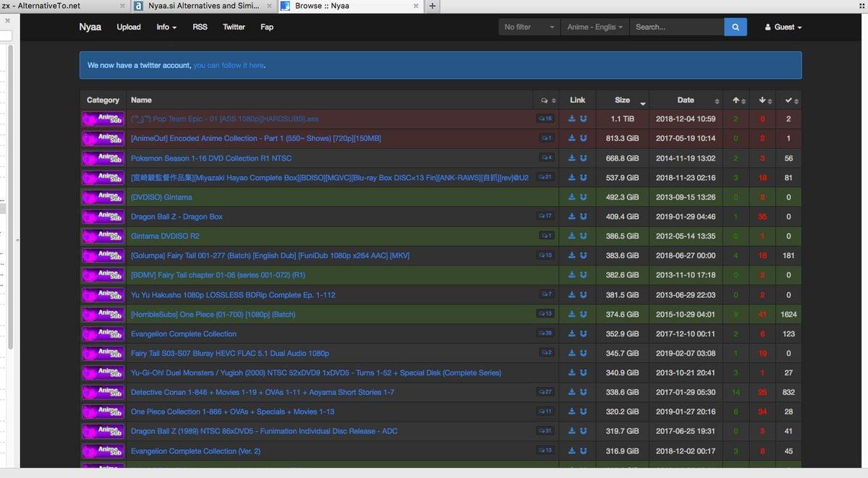
Task: Open the Anime - English category dropdown
Action: coord(595,27)
